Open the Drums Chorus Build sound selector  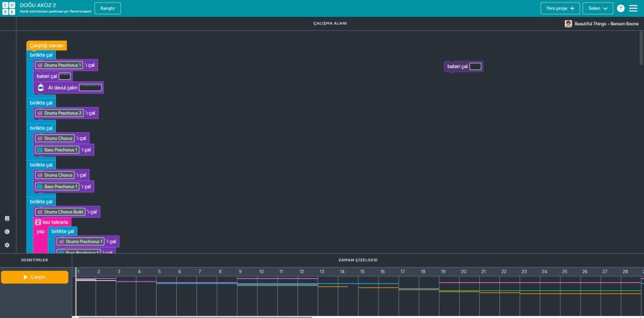coord(59,212)
